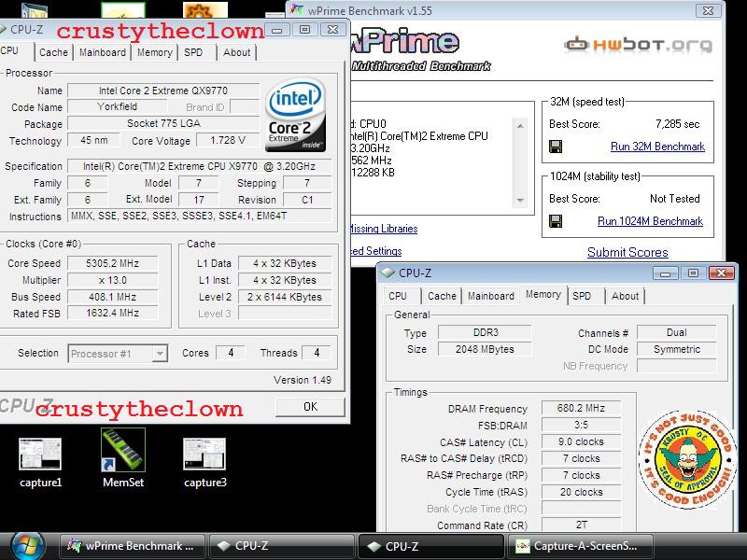This screenshot has width=747, height=560.
Task: Click Submit Scores link in wPrime
Action: [627, 252]
